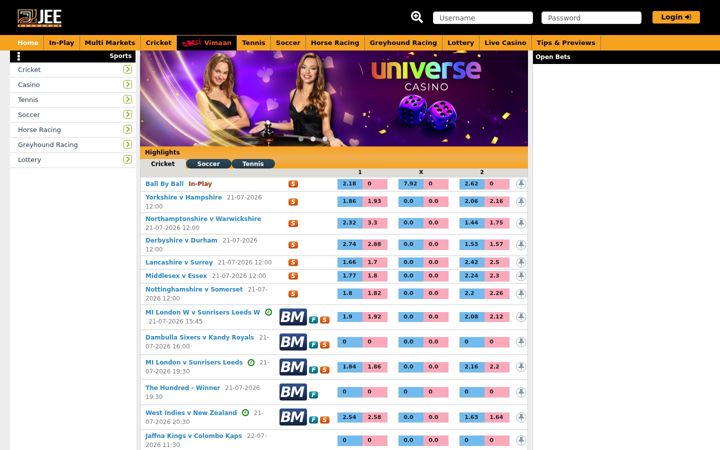This screenshot has width=720, height=450.
Task: Click the Password input field
Action: pyautogui.click(x=591, y=18)
